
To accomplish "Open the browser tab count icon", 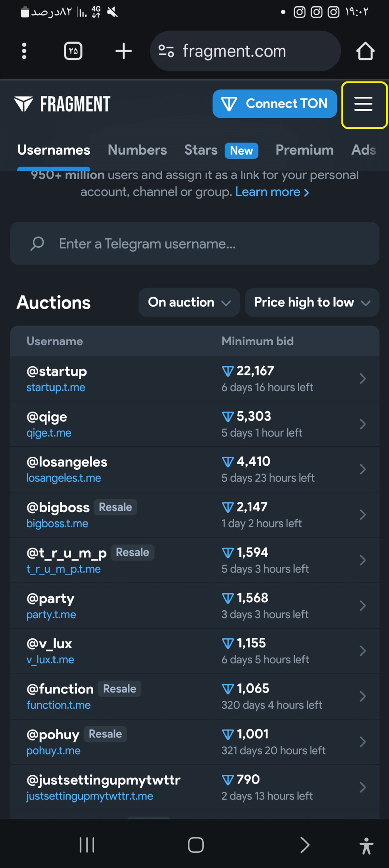I will (73, 51).
